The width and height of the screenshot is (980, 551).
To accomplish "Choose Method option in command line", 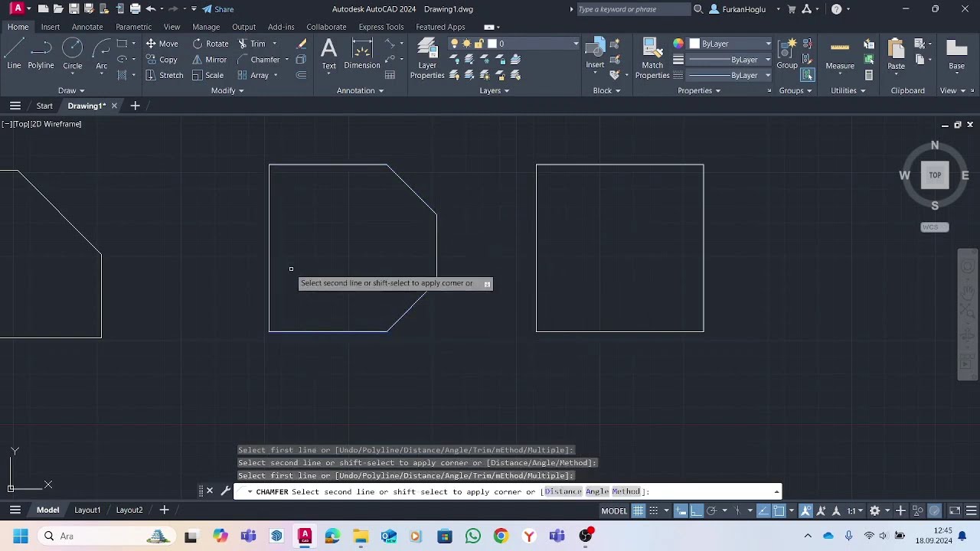I will coord(626,491).
